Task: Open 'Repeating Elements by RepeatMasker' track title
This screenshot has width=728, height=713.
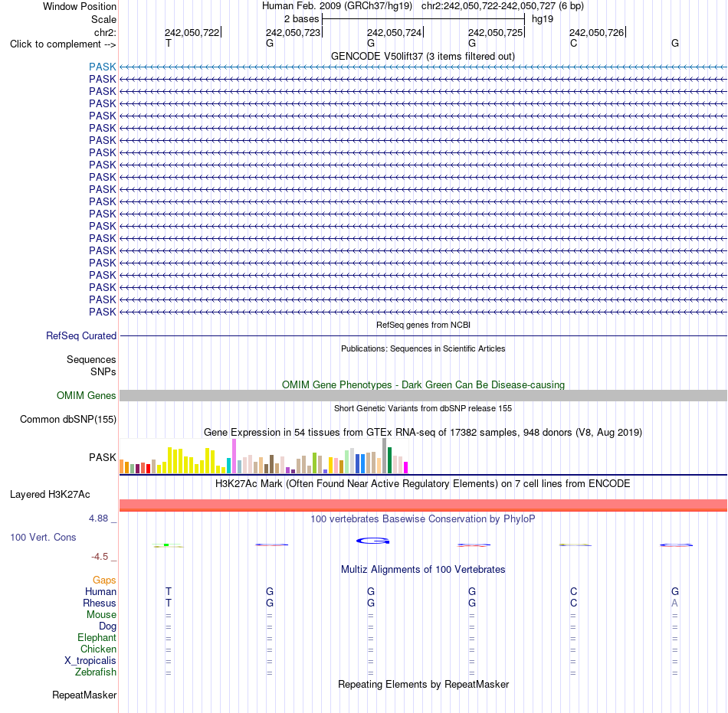Action: pyautogui.click(x=423, y=684)
